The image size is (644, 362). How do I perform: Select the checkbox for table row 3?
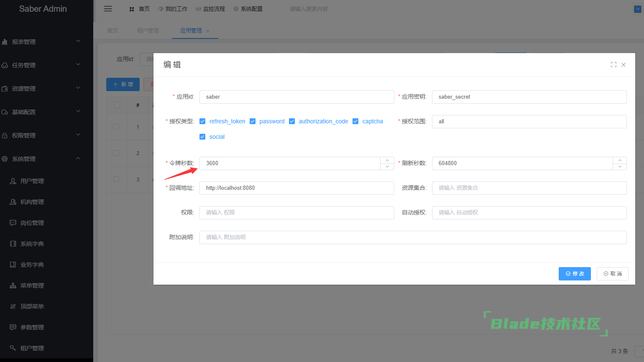[116, 179]
